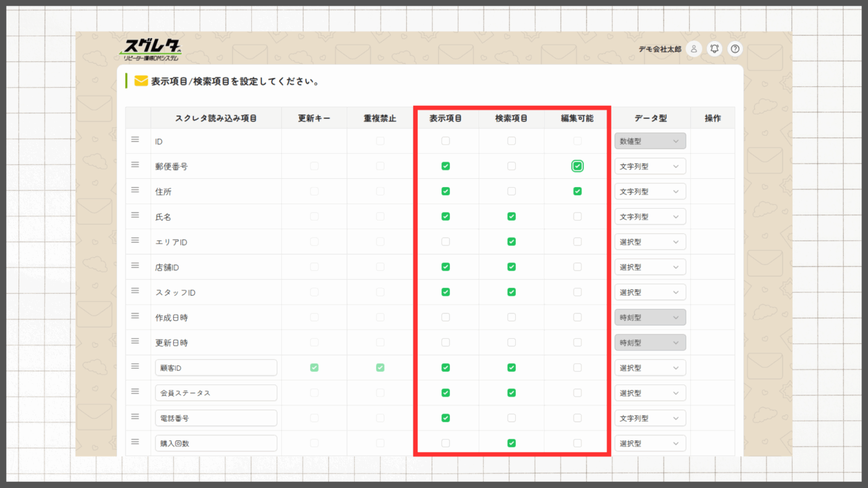Click the データ型 column header
The height and width of the screenshot is (488, 868).
[650, 118]
